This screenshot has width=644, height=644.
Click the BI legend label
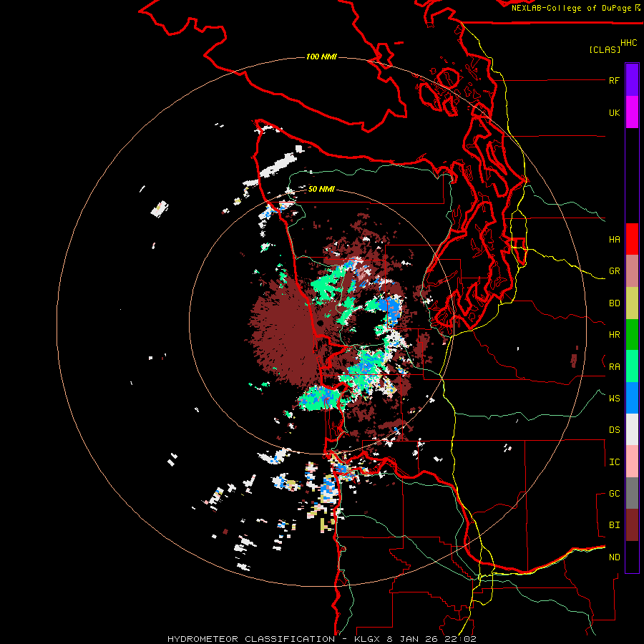(x=614, y=525)
